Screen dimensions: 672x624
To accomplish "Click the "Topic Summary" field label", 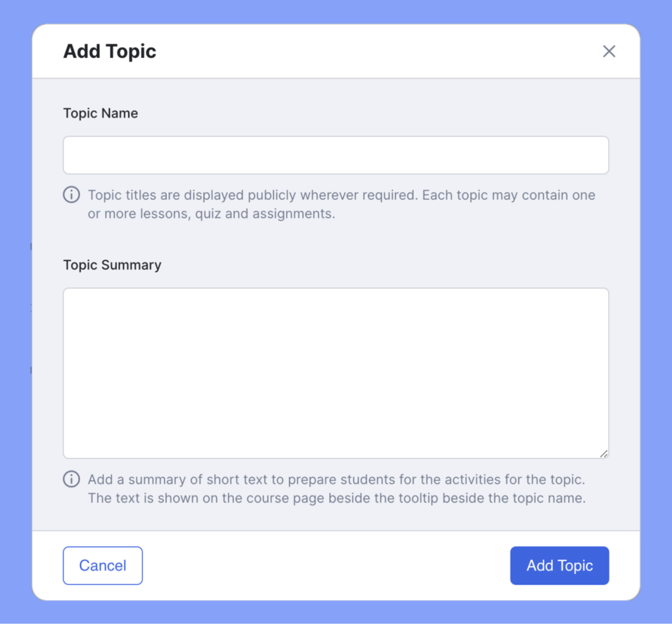I will point(112,265).
